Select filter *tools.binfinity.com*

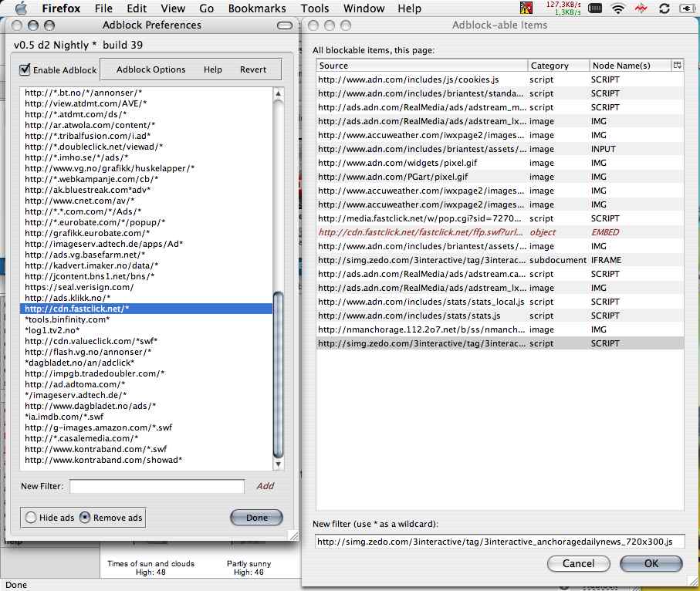point(146,319)
